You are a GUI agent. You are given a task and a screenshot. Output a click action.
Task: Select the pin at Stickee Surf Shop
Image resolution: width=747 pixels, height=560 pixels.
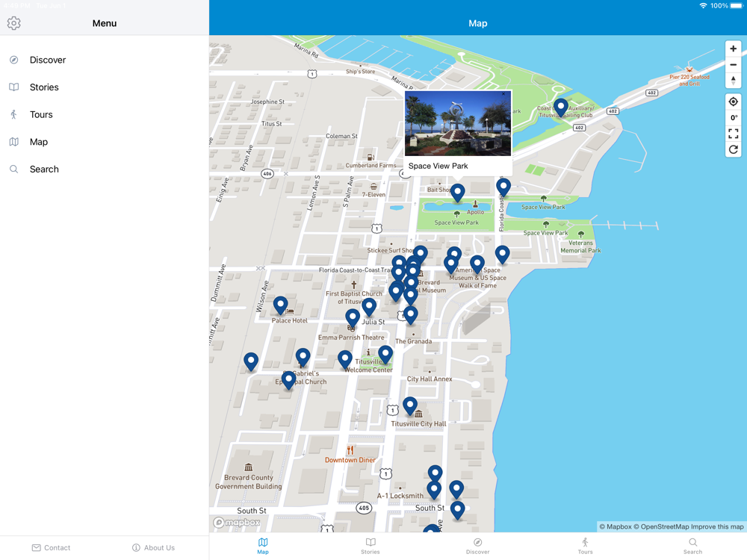420,255
